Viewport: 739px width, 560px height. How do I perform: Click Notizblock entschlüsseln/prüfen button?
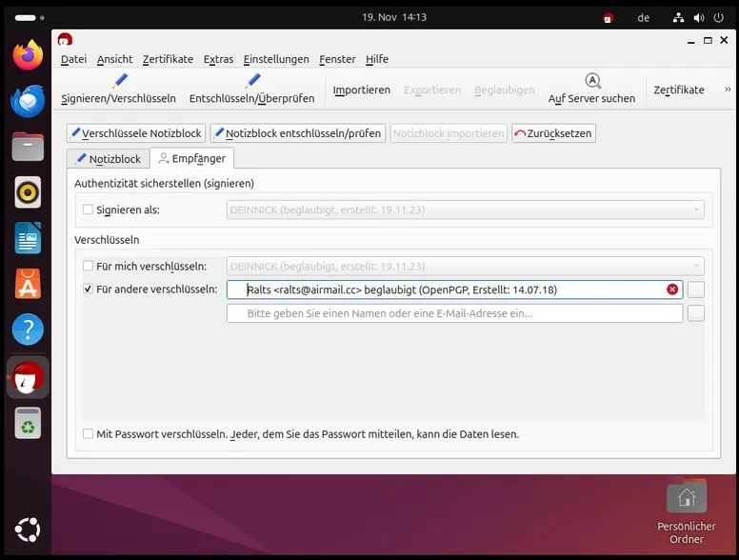point(298,133)
